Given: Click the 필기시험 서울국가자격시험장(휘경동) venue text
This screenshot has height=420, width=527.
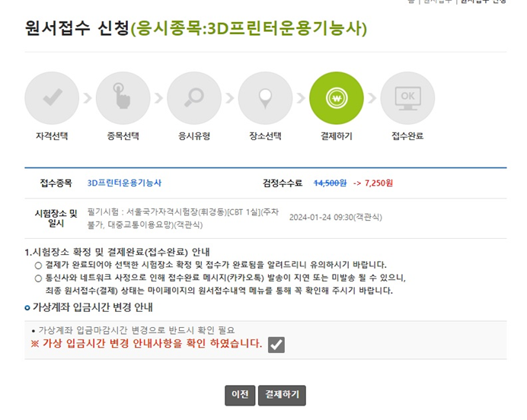Looking at the screenshot, I should coord(184,218).
